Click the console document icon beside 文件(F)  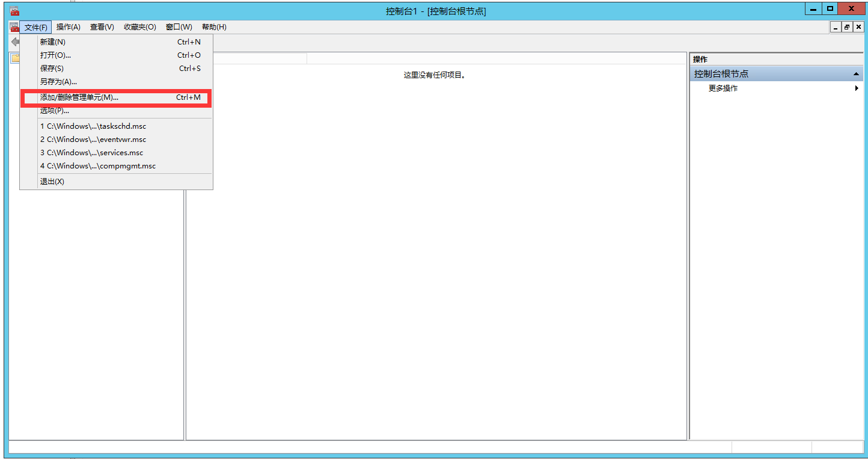14,27
